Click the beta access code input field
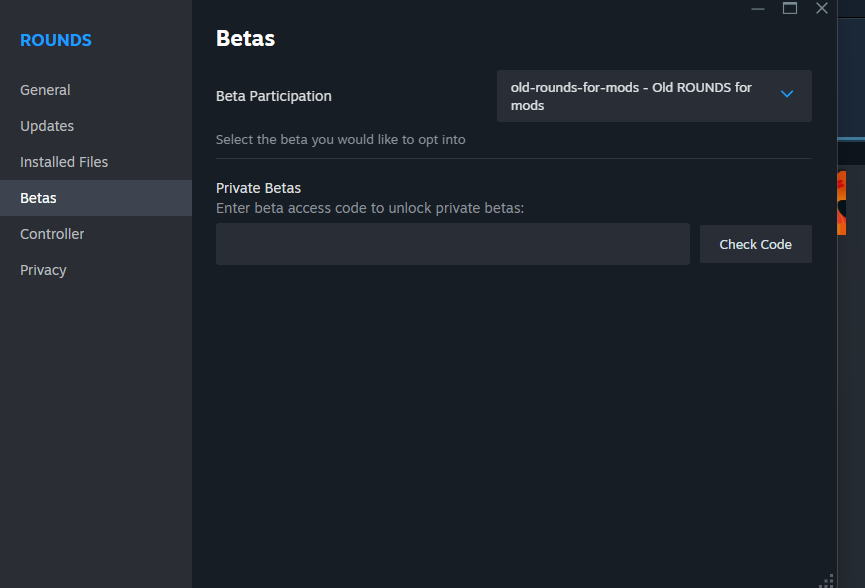865x588 pixels. 452,244
